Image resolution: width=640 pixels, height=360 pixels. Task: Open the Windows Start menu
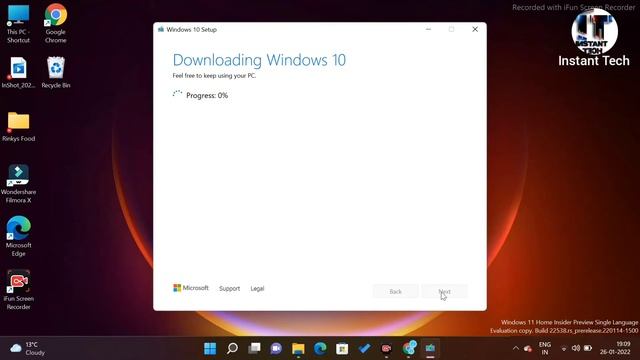210,348
